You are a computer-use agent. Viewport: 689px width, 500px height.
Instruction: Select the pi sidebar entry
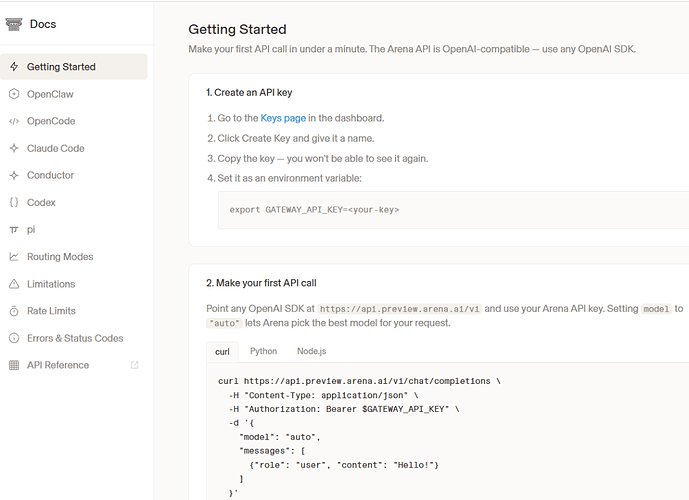(x=74, y=230)
